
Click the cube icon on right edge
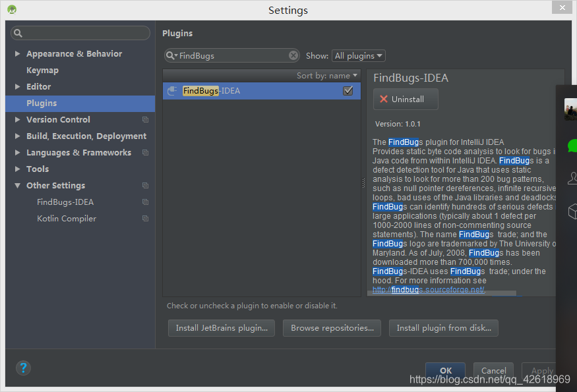point(572,211)
